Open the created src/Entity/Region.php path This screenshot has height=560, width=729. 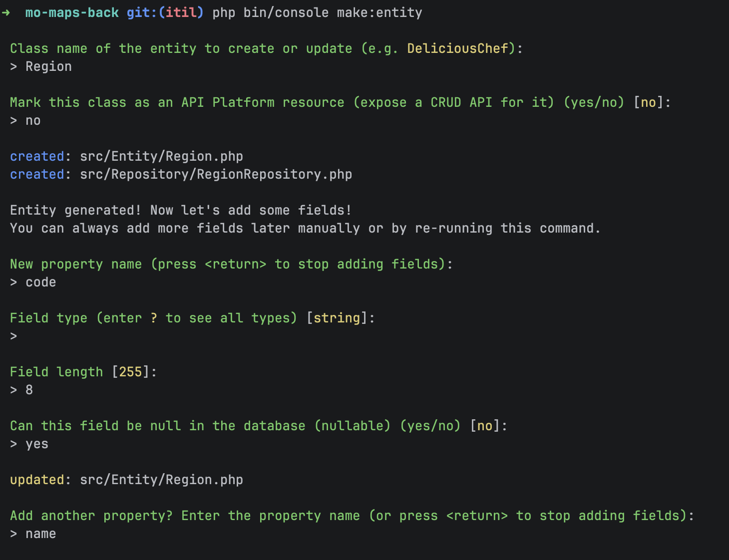161,156
